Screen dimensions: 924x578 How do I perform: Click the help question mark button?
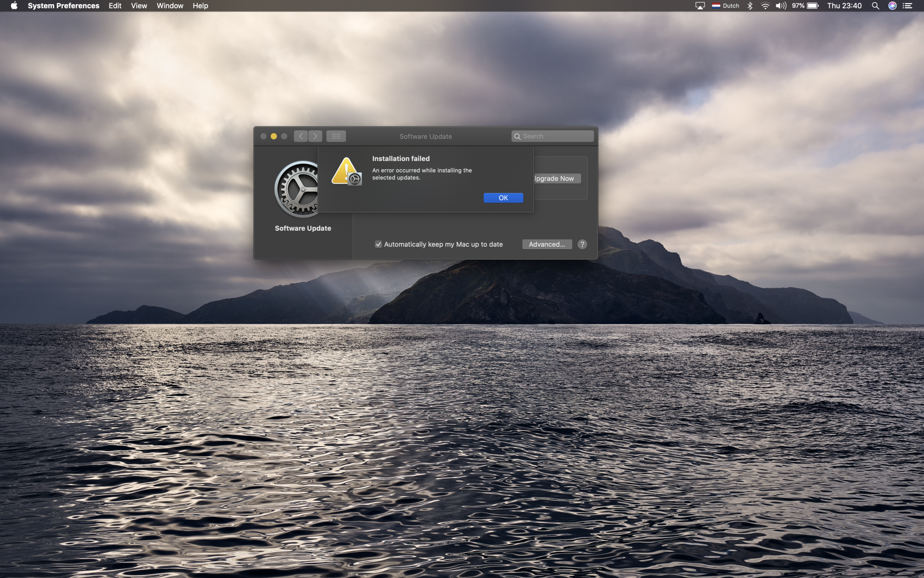point(582,244)
